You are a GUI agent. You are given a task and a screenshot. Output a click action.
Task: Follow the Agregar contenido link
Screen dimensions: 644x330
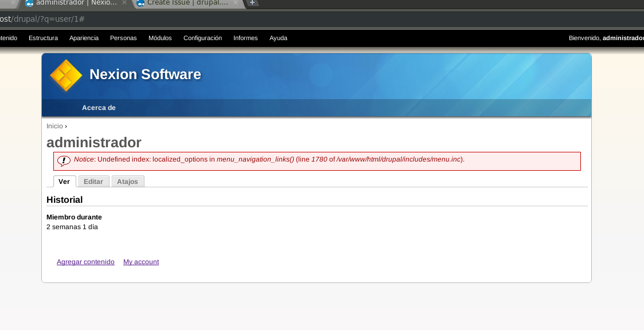(85, 262)
